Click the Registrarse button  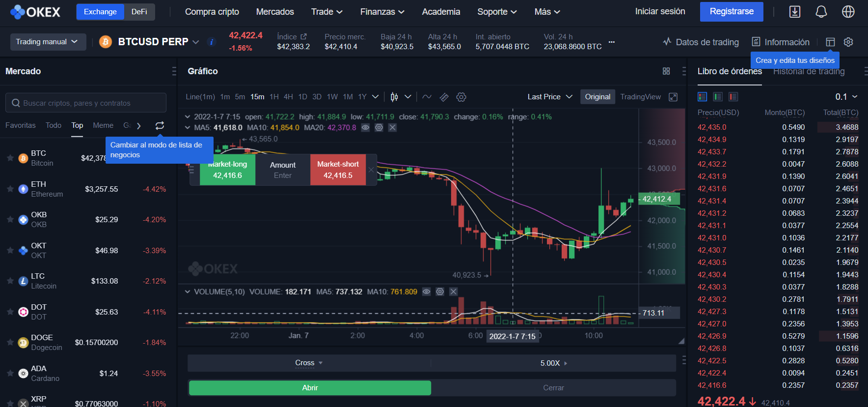(731, 12)
